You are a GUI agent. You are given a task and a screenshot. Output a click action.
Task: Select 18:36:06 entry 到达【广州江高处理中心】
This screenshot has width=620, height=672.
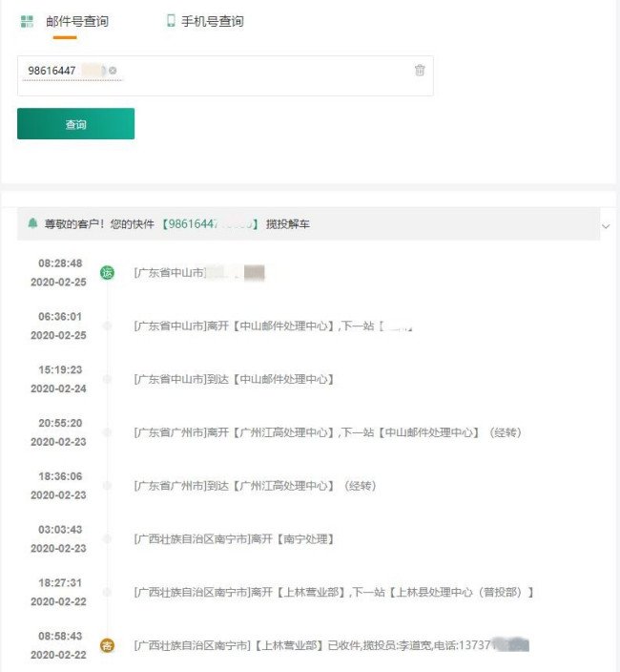point(256,486)
